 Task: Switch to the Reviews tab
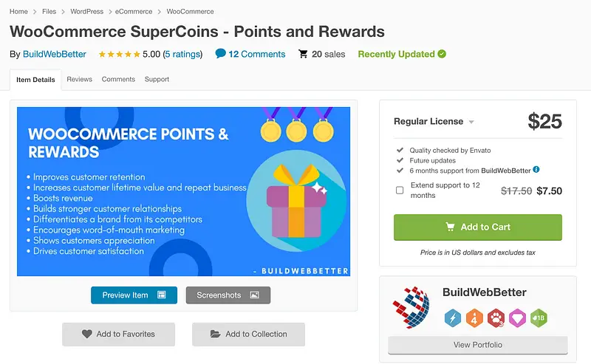point(79,79)
